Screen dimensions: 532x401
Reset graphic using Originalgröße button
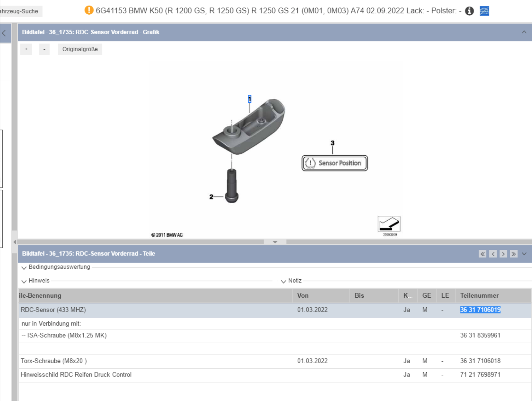tap(80, 49)
